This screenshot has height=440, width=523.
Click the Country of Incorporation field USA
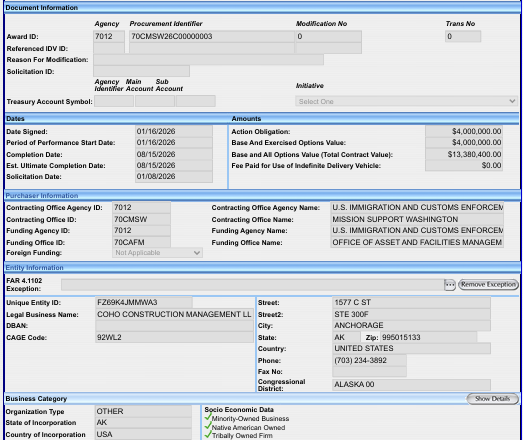pos(143,435)
